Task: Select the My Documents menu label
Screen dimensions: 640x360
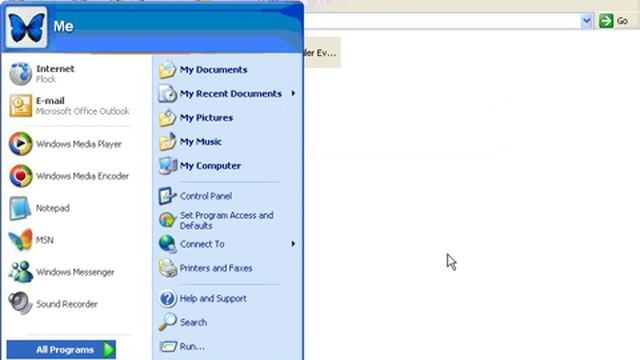Action: tap(213, 70)
